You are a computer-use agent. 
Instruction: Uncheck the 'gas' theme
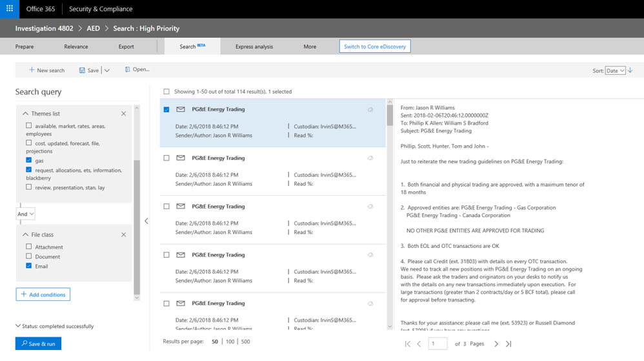[x=29, y=160]
